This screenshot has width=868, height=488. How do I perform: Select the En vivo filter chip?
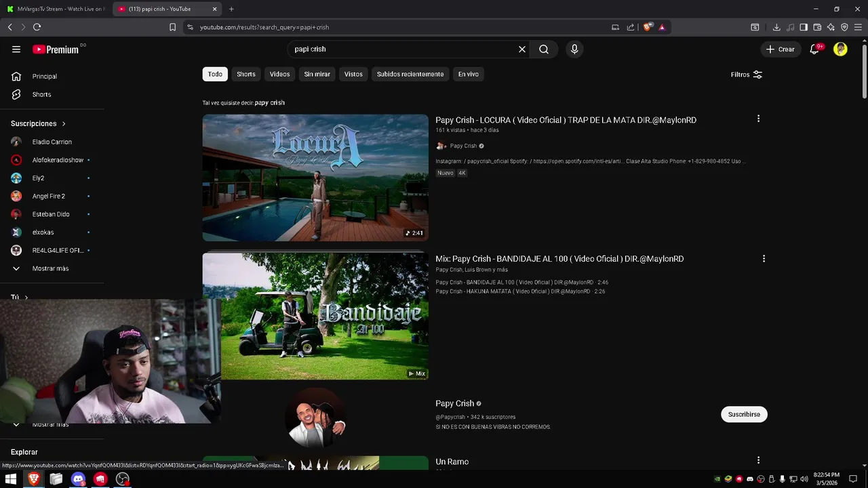(x=468, y=74)
